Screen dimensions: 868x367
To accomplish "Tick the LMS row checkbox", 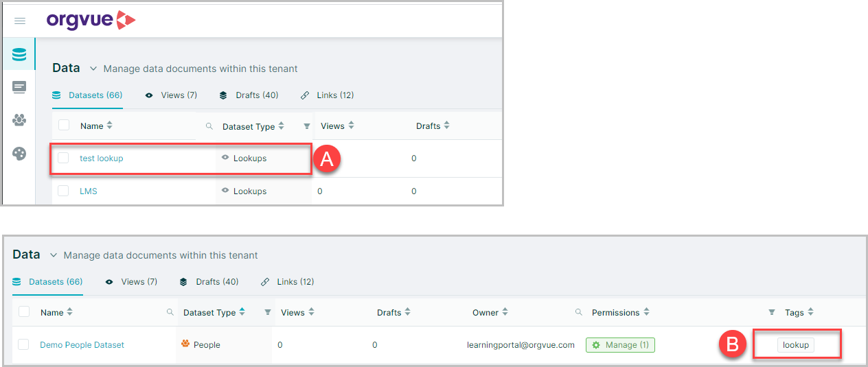I will click(63, 191).
